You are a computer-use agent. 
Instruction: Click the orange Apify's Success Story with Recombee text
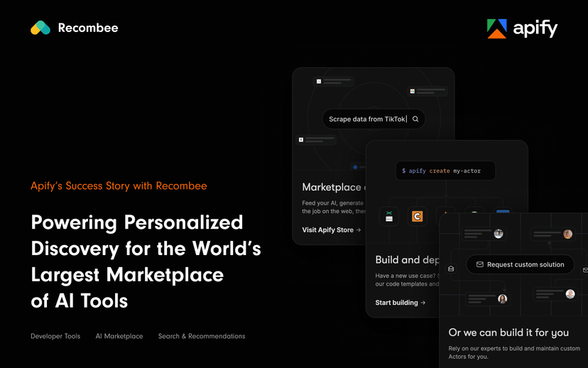(119, 185)
